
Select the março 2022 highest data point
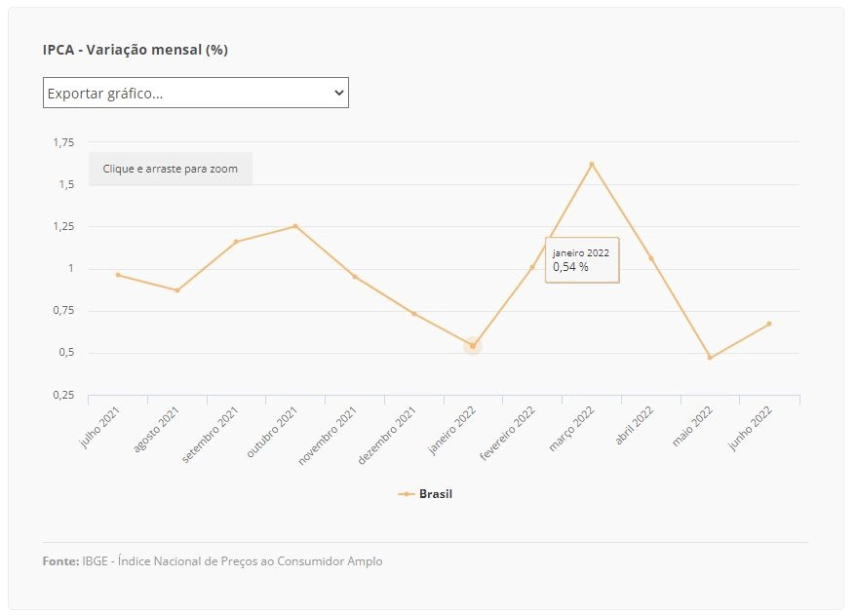592,164
